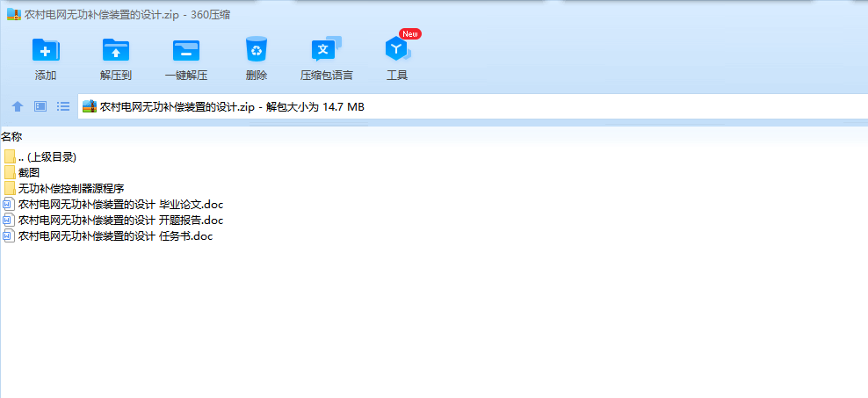This screenshot has height=398, width=868.
Task: Click the 压缩包语言 text label
Action: [x=327, y=76]
